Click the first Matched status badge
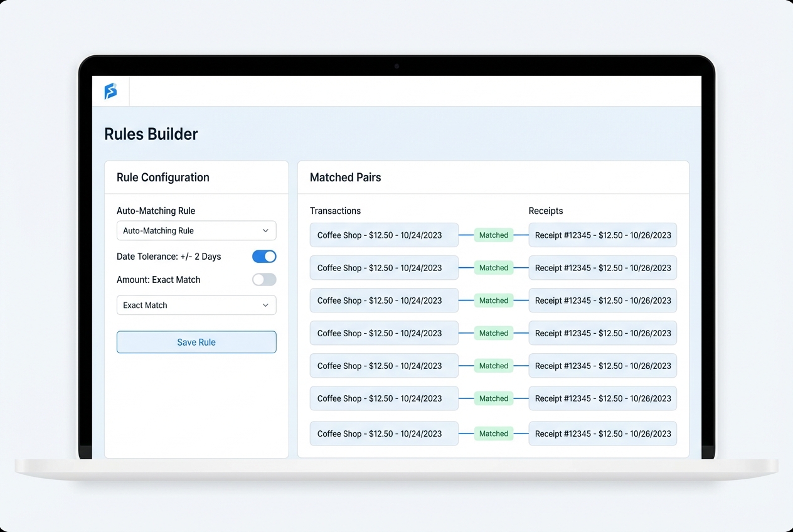Screen dimensions: 793x532 point(493,235)
